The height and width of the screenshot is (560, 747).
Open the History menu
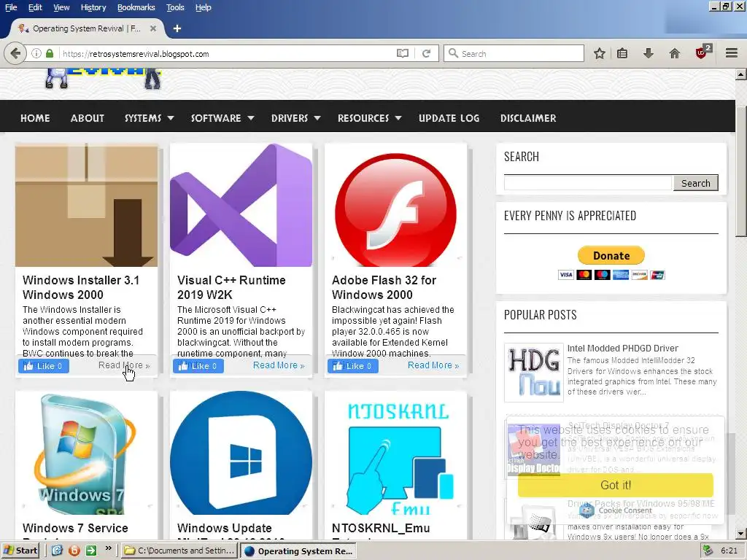click(93, 7)
